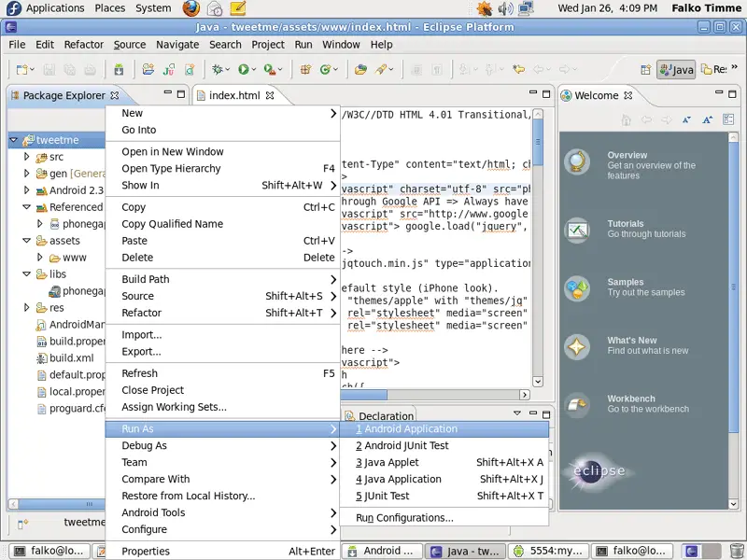Switch to the index.html editor tab

pyautogui.click(x=234, y=95)
